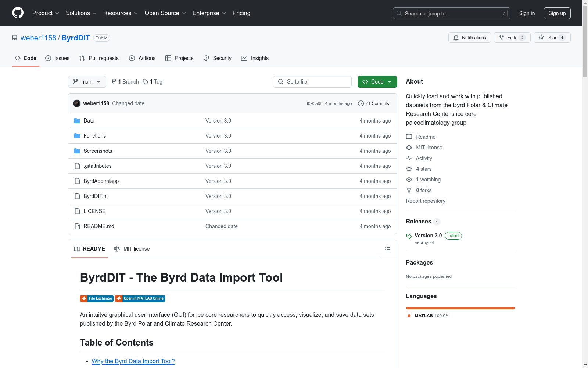Expand the Solutions menu
This screenshot has width=588, height=368.
tap(81, 13)
